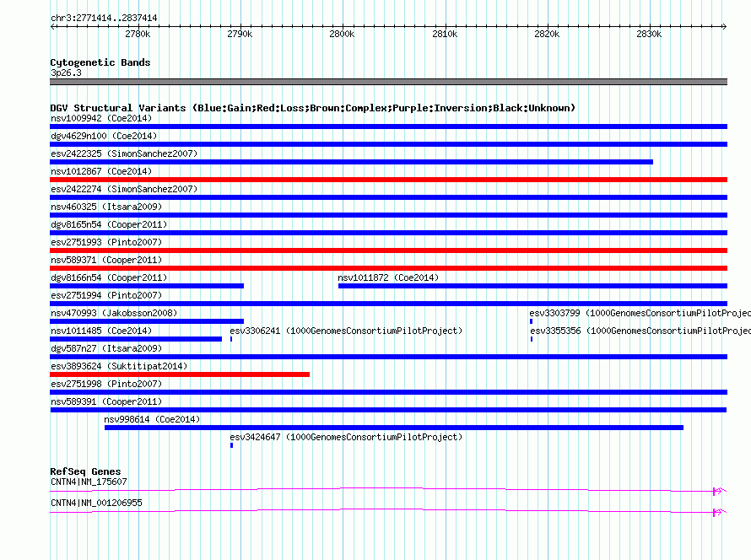The height and width of the screenshot is (560, 751).
Task: Click the Cytogenetic Bands track title
Action: pyautogui.click(x=100, y=62)
